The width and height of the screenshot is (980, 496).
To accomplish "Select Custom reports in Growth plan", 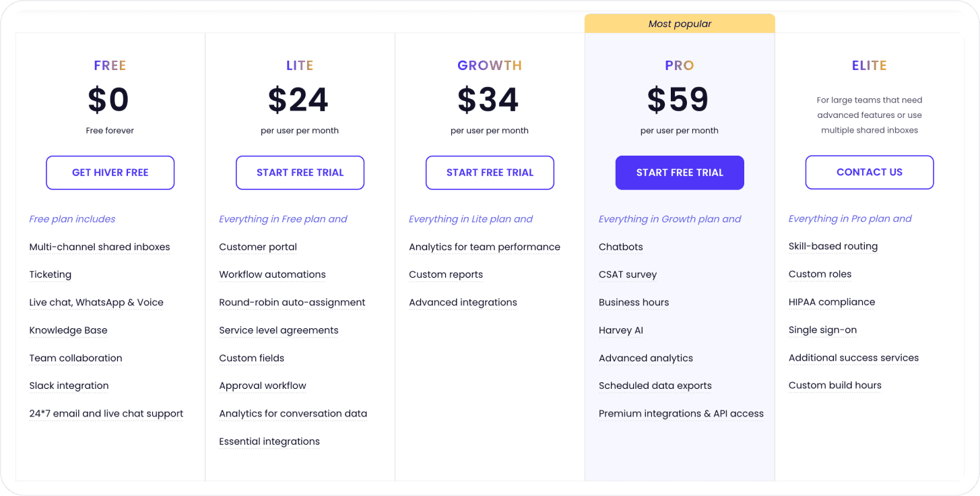I will (446, 274).
